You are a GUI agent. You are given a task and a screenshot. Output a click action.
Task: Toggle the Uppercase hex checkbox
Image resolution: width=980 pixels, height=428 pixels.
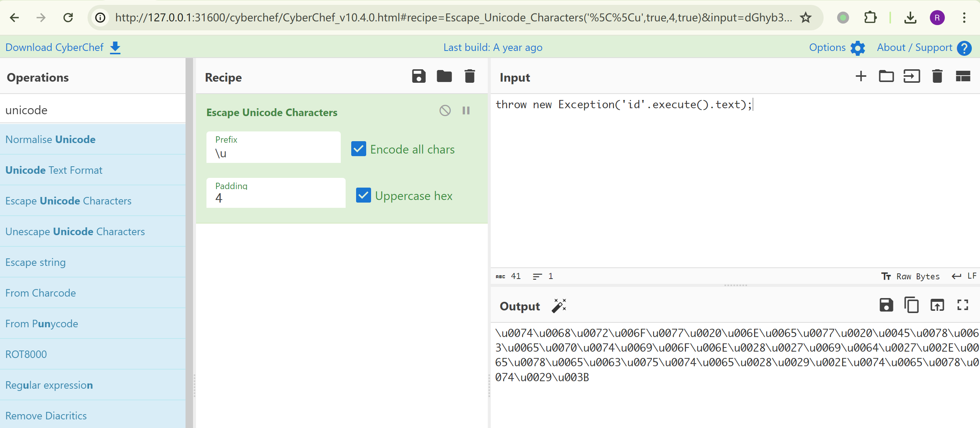pos(363,195)
